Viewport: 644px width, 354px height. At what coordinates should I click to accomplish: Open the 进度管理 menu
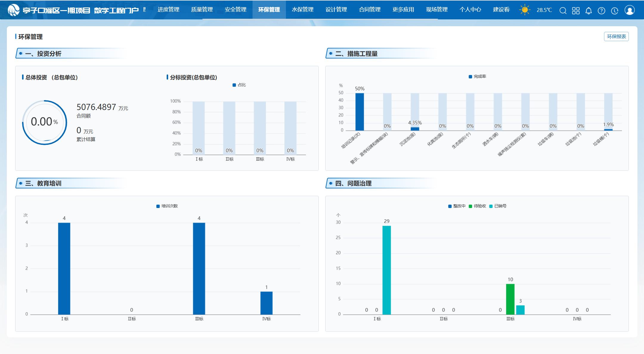coord(168,10)
